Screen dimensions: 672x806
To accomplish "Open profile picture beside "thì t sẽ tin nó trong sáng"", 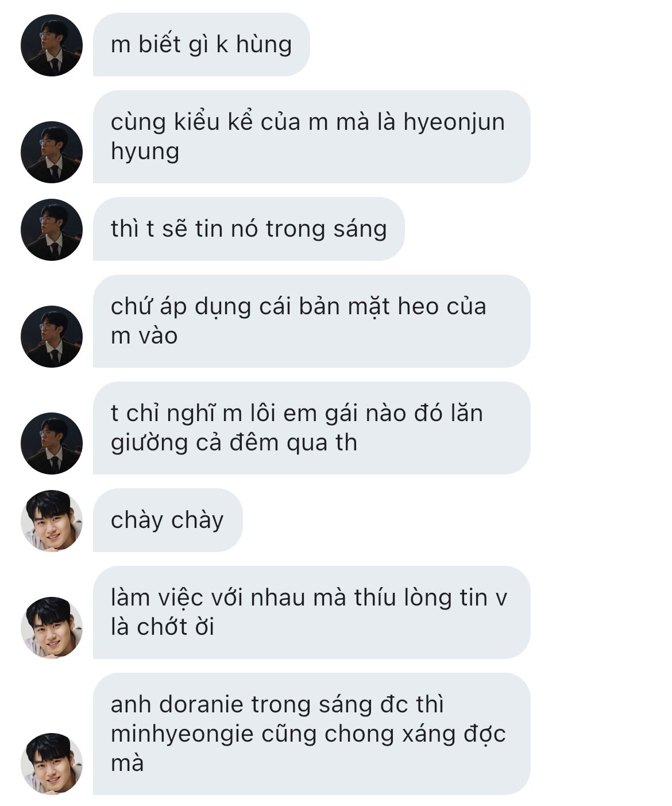I will (52, 229).
